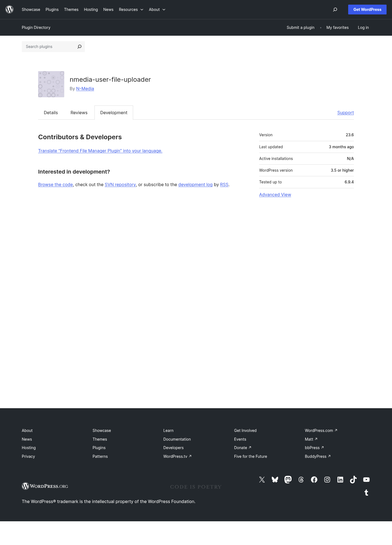Focus the Search plugins input field
Image resolution: width=392 pixels, height=545 pixels.
click(49, 47)
